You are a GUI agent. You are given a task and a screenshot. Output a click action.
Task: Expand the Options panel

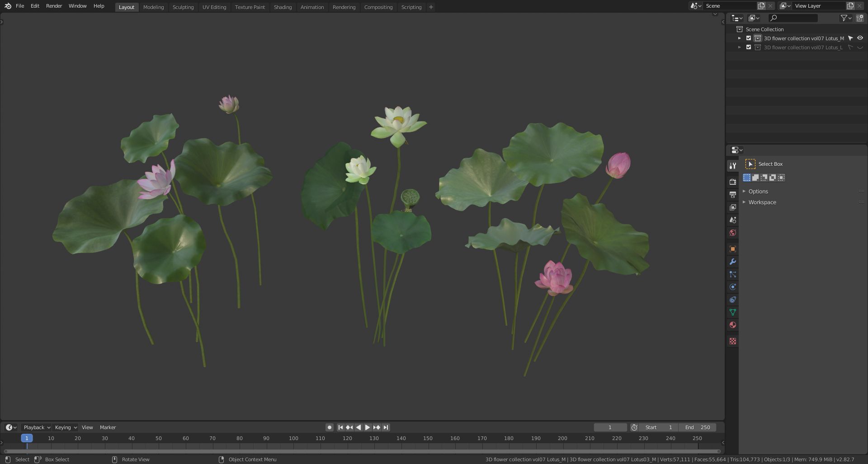tap(758, 192)
